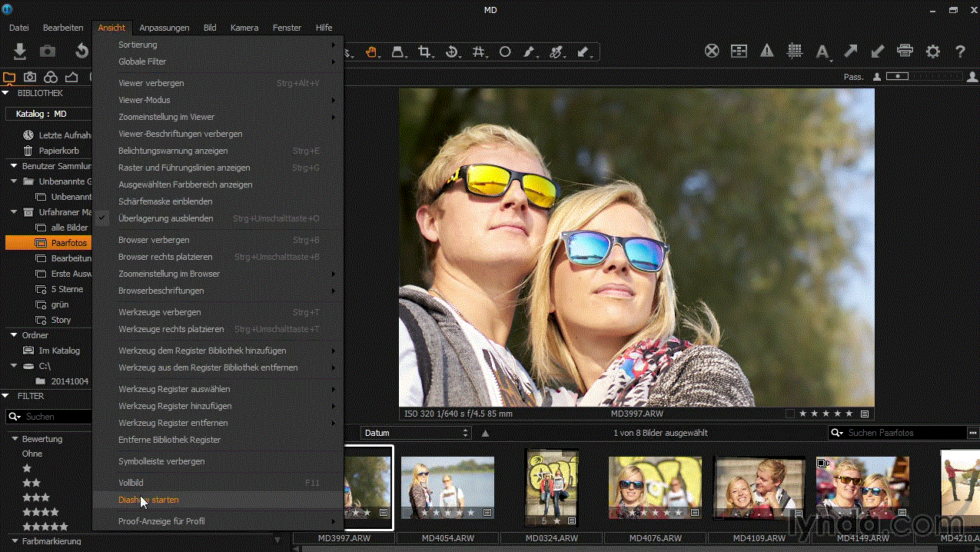Select thumbnail MD4076.ARW

655,487
